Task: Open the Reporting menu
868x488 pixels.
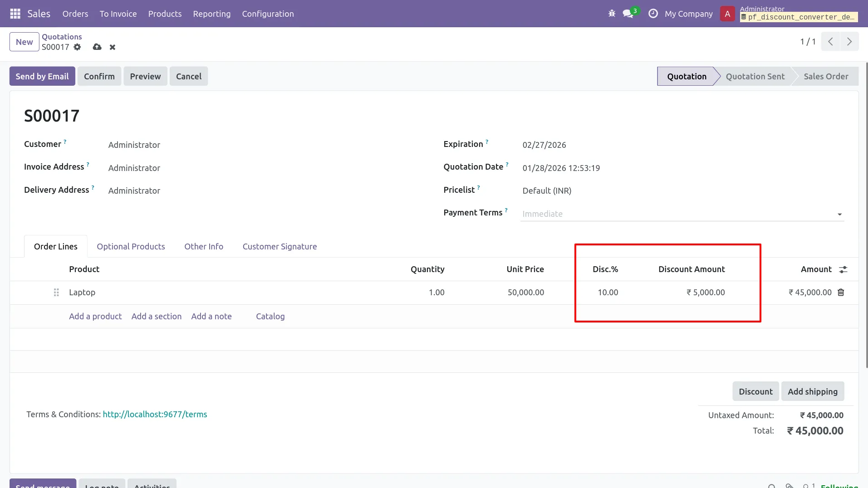Action: [x=211, y=14]
